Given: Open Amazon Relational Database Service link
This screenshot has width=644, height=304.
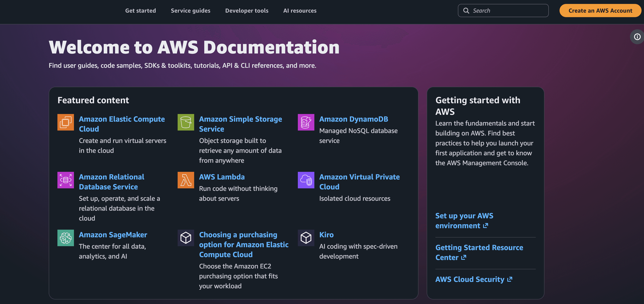Looking at the screenshot, I should pos(112,182).
